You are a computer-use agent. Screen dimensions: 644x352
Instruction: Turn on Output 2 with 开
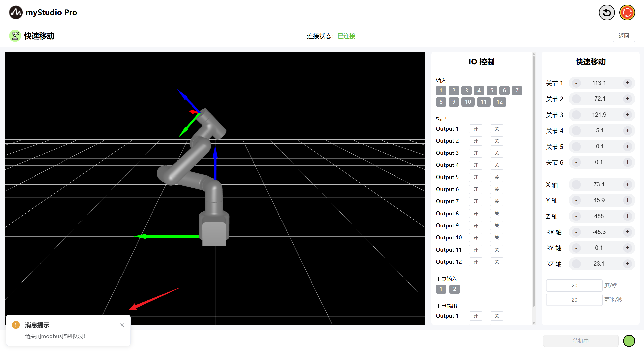[476, 141]
